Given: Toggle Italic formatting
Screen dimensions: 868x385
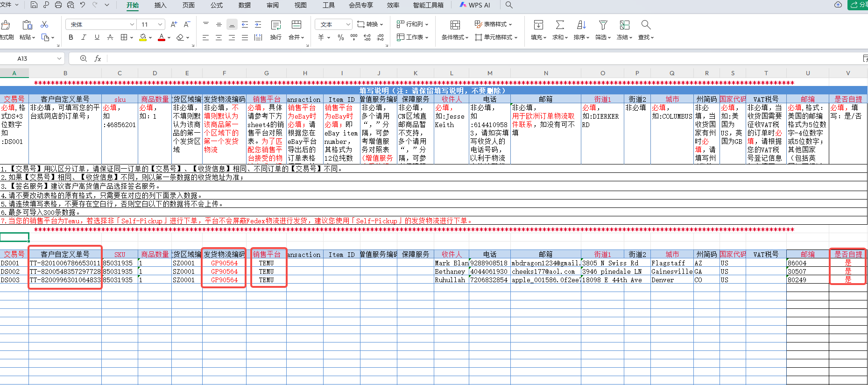Looking at the screenshot, I should (84, 37).
